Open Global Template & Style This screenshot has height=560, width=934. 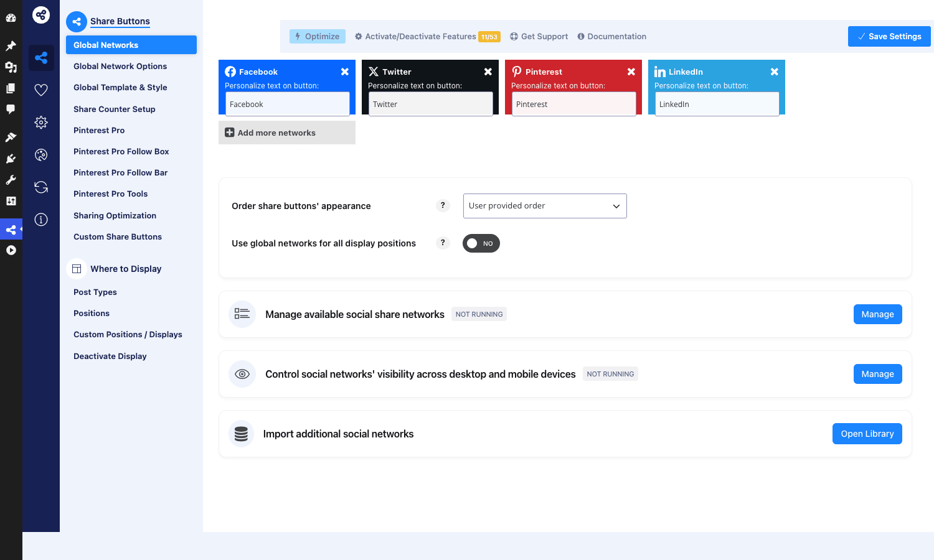[x=120, y=87]
